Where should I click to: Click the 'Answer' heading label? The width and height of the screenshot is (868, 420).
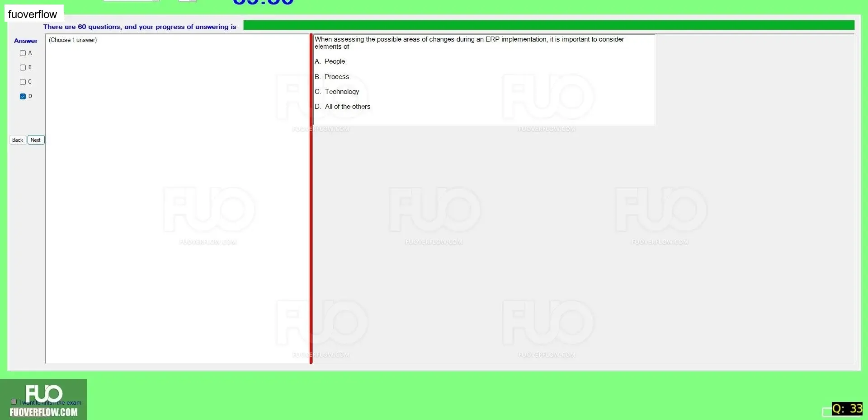[26, 41]
